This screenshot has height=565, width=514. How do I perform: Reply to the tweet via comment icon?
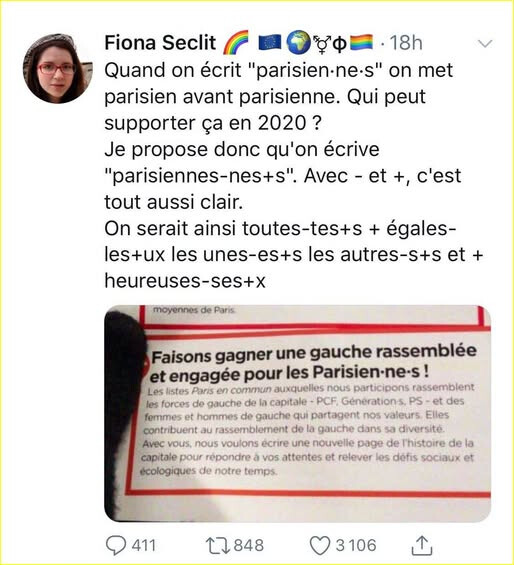[116, 546]
